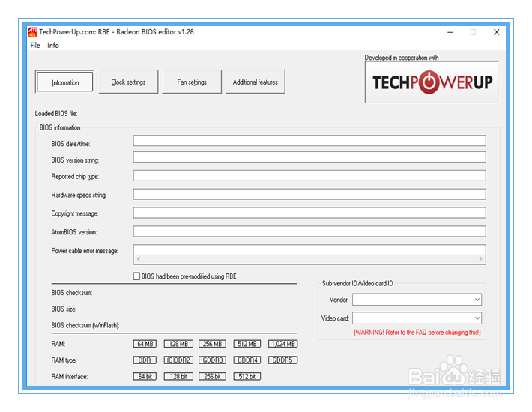Select the GDDR4 RAM type indicator
532x412 pixels.
tap(247, 360)
